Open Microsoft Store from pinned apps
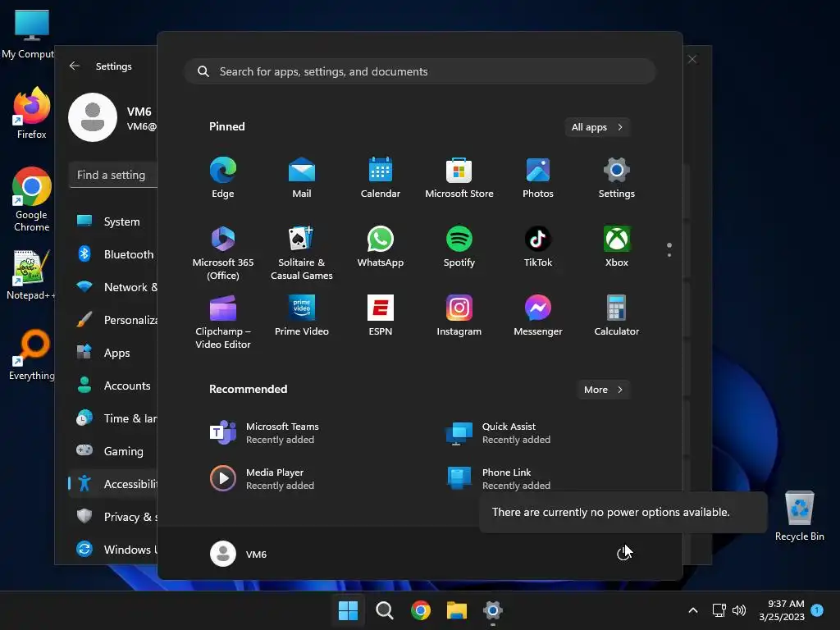This screenshot has height=630, width=840. 459,178
